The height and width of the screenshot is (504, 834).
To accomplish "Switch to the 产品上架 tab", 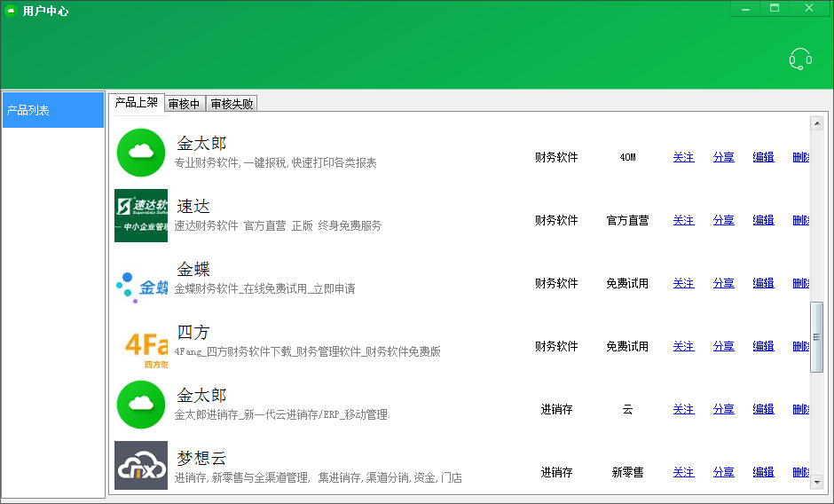I will click(x=136, y=102).
